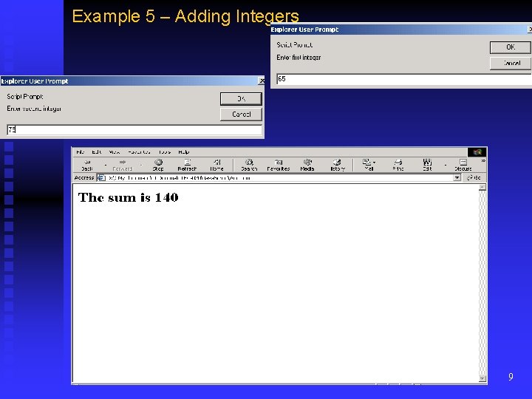Click the browser address bar field
Screen dimensions: 532x399
click(279, 178)
